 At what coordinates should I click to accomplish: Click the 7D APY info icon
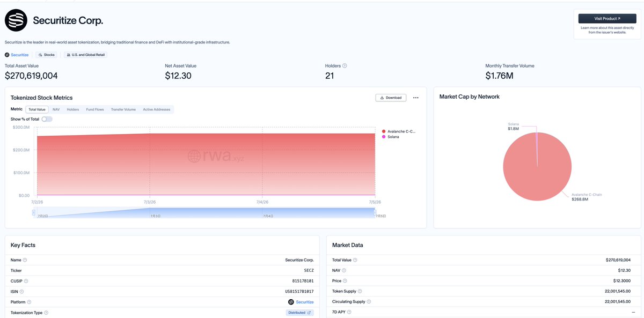coord(350,312)
